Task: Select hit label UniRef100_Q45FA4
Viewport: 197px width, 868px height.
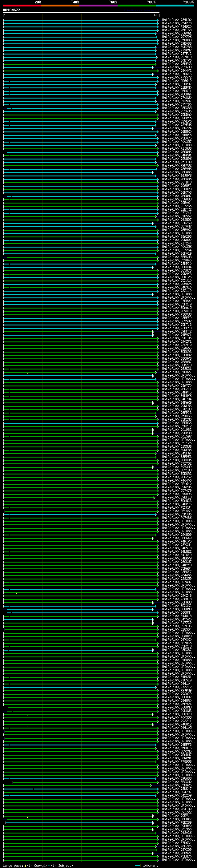Action: pyautogui.click(x=177, y=453)
